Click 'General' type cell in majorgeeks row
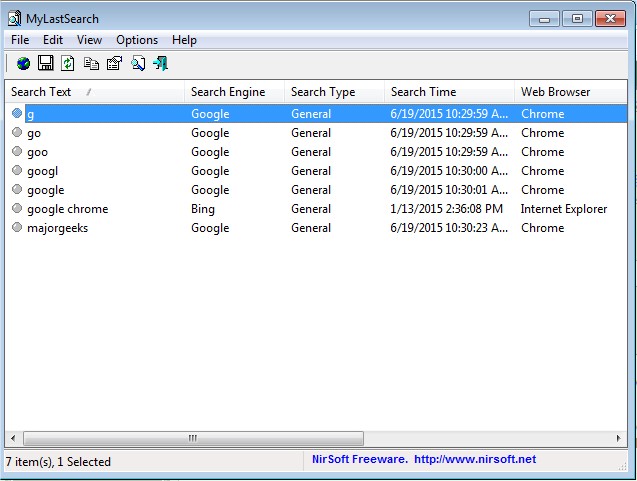The width and height of the screenshot is (637, 481). 311,228
